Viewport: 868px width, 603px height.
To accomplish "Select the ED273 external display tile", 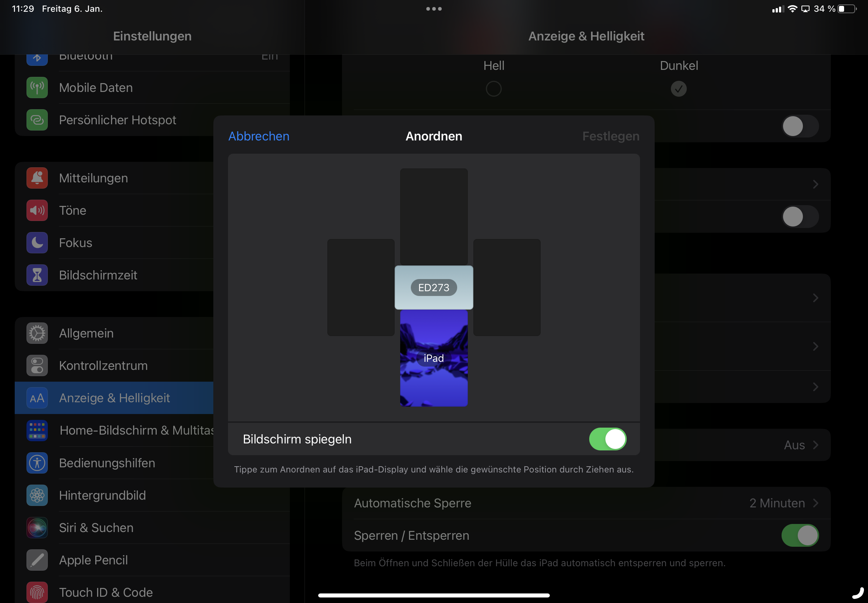I will tap(434, 288).
